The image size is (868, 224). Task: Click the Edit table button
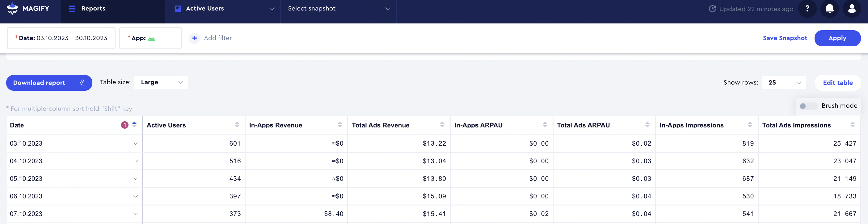click(x=837, y=83)
